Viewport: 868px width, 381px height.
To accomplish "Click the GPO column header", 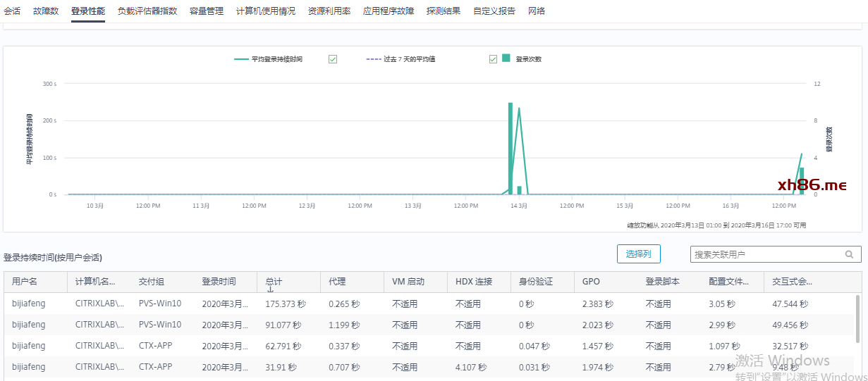I will click(x=591, y=281).
